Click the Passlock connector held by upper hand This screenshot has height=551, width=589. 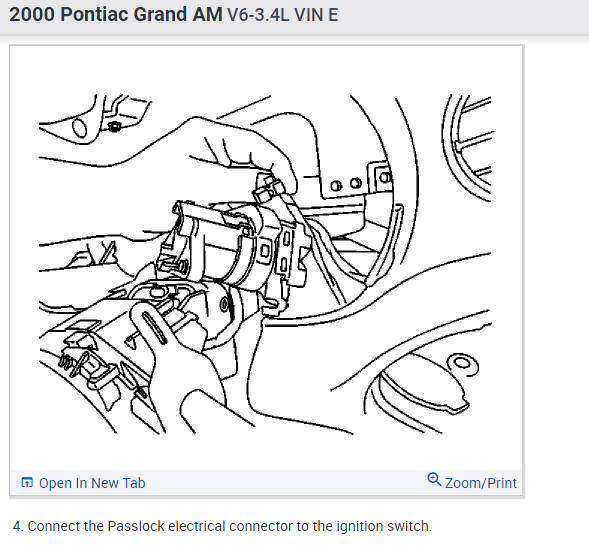[x=270, y=188]
